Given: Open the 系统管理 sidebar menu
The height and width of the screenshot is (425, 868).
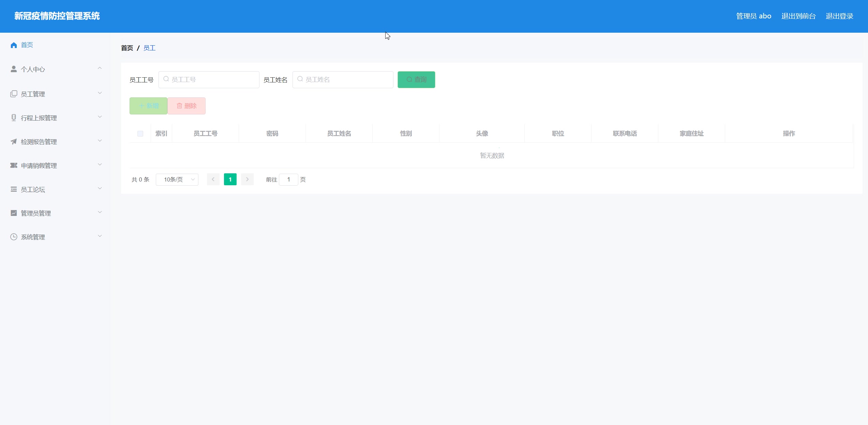Looking at the screenshot, I should click(x=55, y=237).
